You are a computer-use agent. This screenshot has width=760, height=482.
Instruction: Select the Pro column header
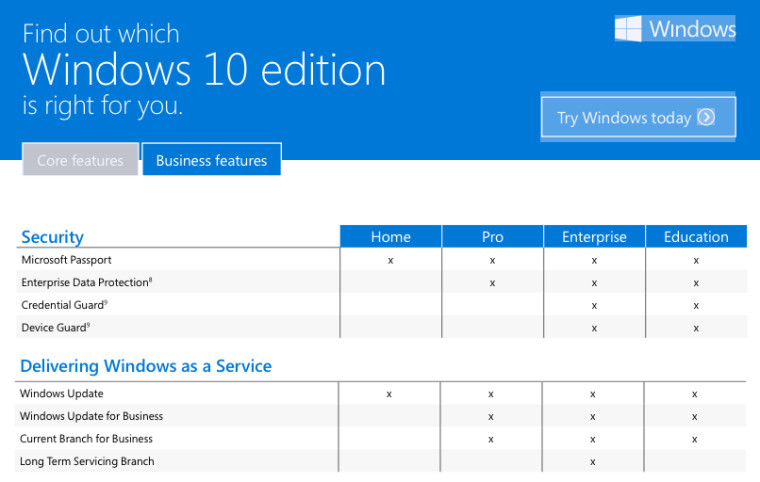[x=492, y=237]
